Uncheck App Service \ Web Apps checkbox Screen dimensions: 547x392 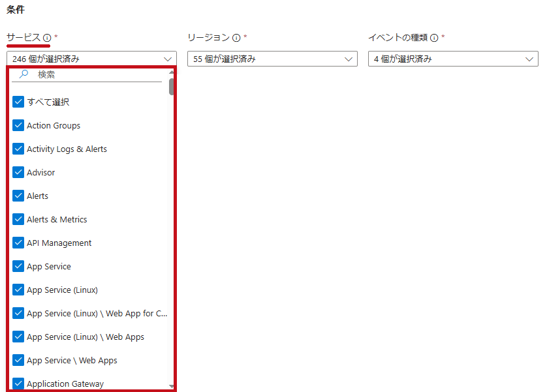click(18, 360)
